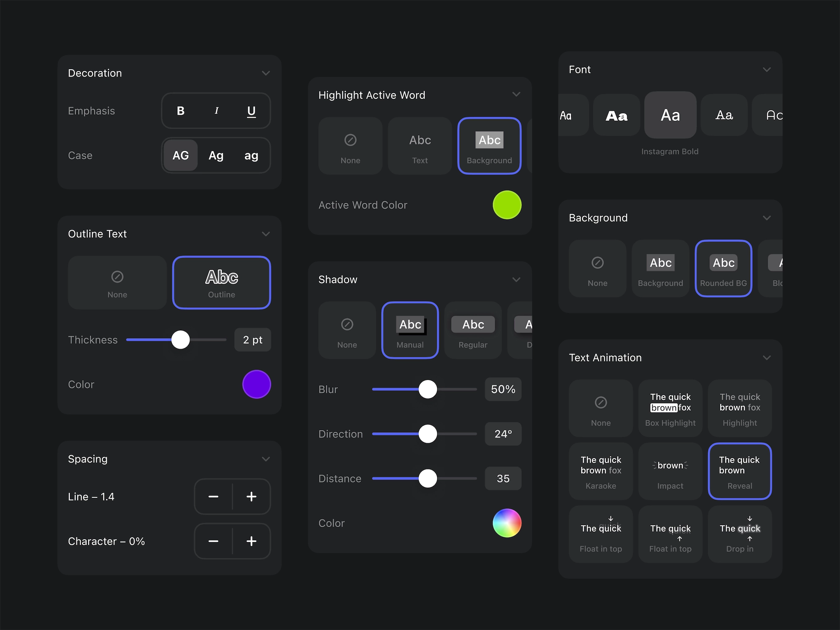The image size is (840, 630).
Task: Toggle italic emphasis button
Action: point(216,111)
